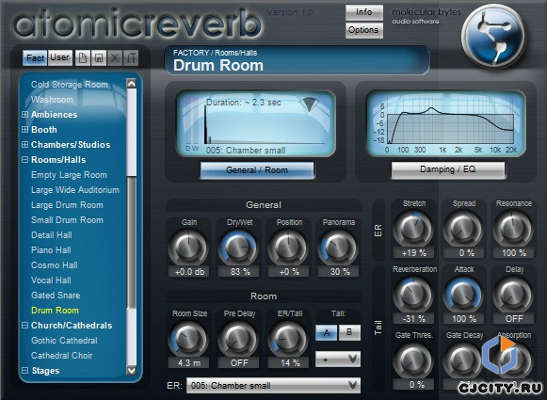Image resolution: width=547 pixels, height=400 pixels.
Task: Select the Piano Hall preset
Action: 51,250
